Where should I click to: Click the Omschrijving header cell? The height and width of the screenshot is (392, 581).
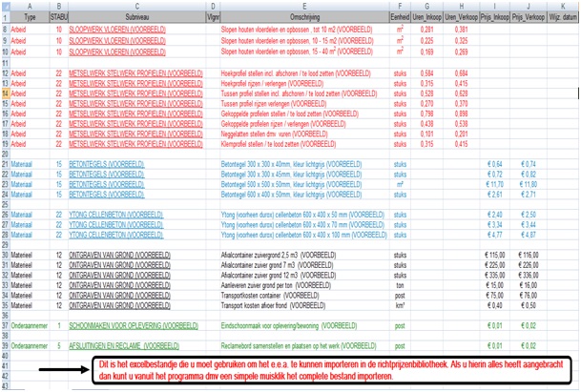301,17
